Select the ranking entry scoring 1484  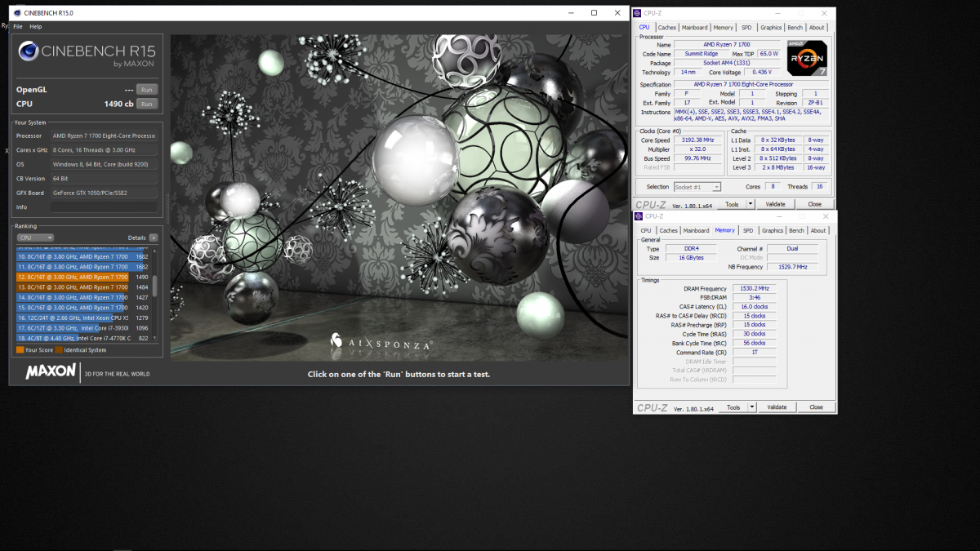(x=82, y=287)
